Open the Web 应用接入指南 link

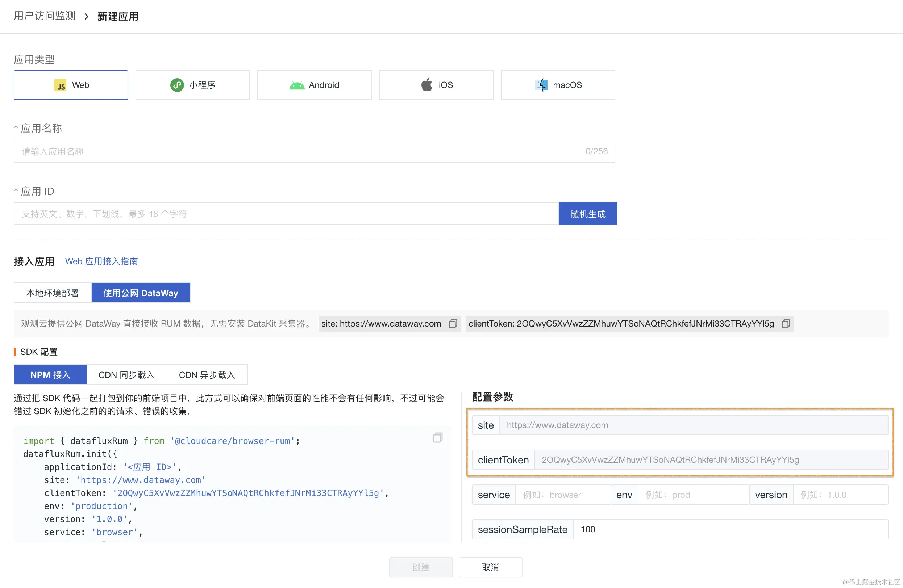click(x=101, y=261)
